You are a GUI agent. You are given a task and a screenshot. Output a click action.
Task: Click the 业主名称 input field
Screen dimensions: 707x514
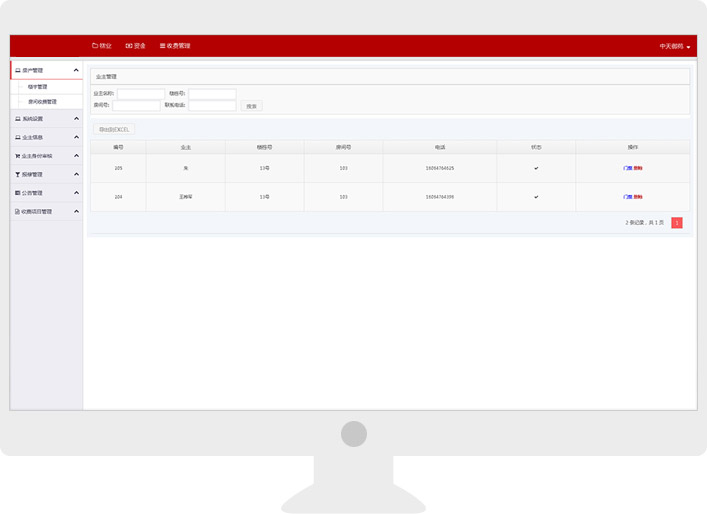pos(140,94)
